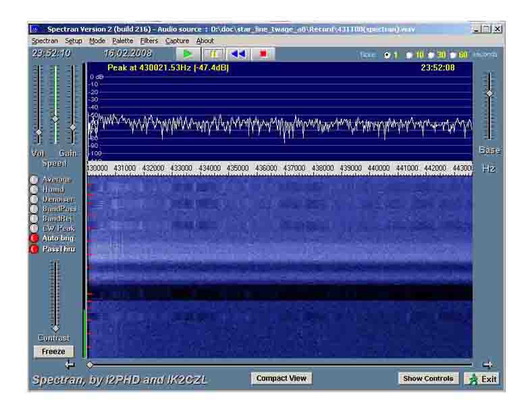The width and height of the screenshot is (532, 413).
Task: Close the Spectran window
Action: pyautogui.click(x=498, y=29)
